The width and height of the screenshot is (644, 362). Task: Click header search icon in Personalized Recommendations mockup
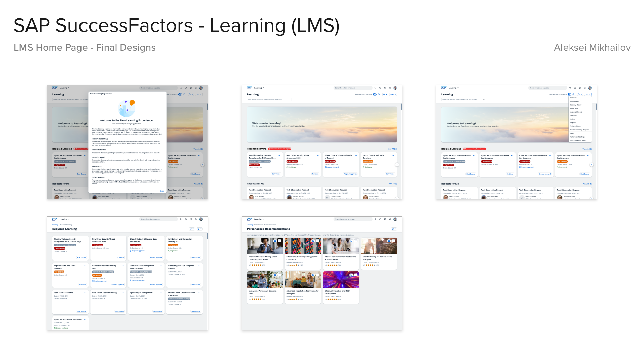click(375, 219)
